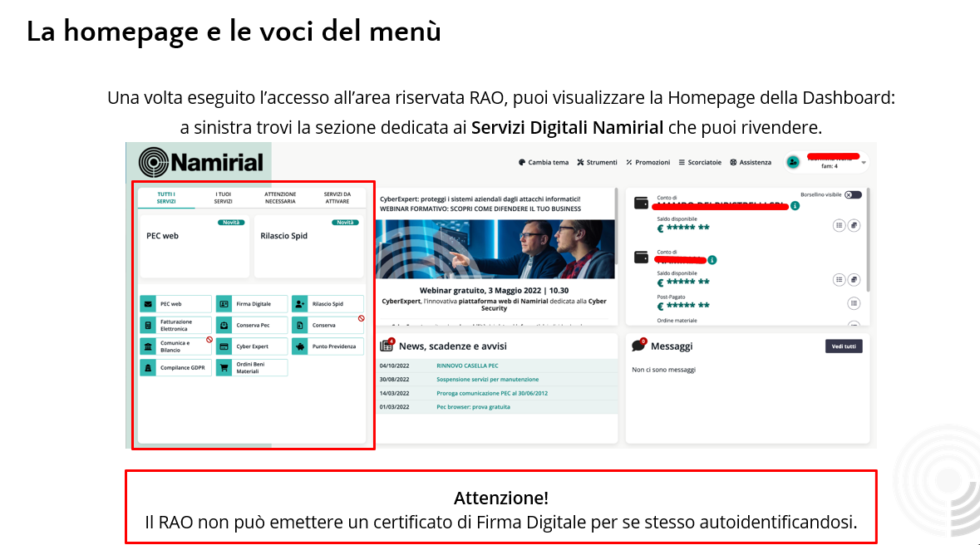Open the Cambia tema menu

(544, 163)
